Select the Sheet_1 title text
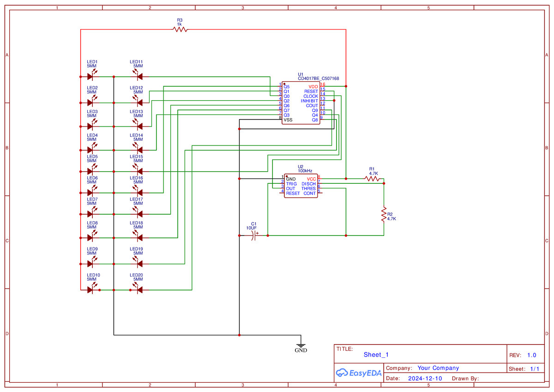The width and height of the screenshot is (554, 392). 375,355
